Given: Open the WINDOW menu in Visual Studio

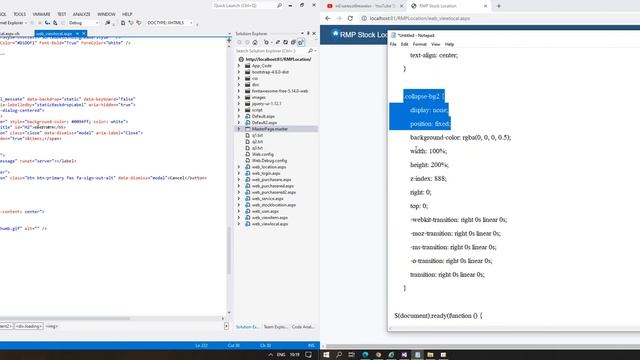Looking at the screenshot, I should (x=106, y=14).
